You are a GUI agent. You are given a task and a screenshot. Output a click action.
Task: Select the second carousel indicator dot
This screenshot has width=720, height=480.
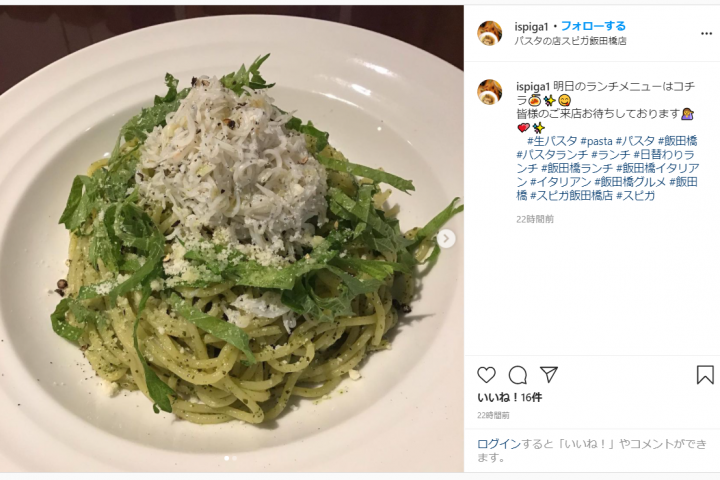tap(234, 458)
